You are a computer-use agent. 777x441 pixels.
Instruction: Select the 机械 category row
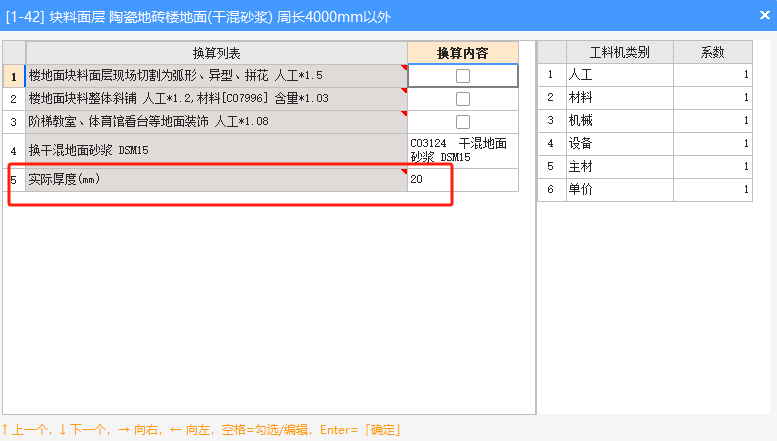[x=619, y=120]
